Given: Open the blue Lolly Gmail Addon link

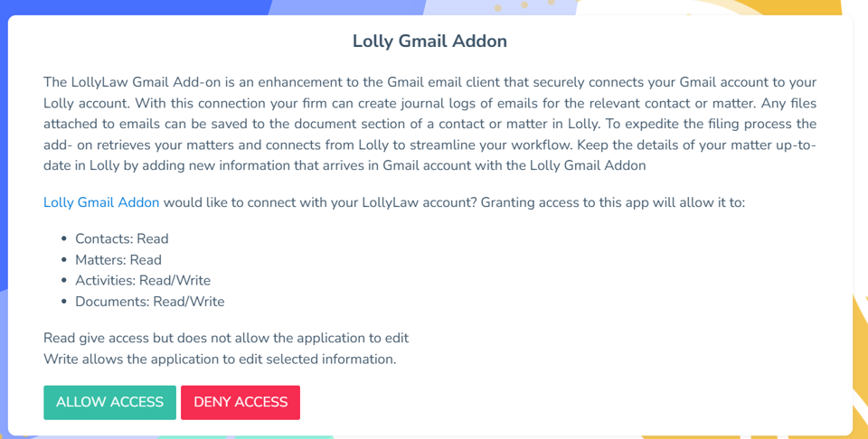Looking at the screenshot, I should pyautogui.click(x=101, y=202).
